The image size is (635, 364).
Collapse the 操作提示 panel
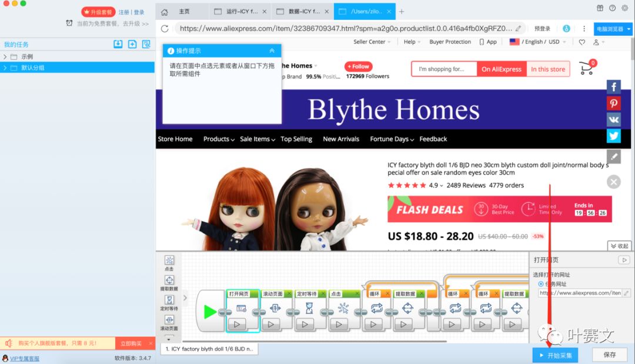click(272, 51)
